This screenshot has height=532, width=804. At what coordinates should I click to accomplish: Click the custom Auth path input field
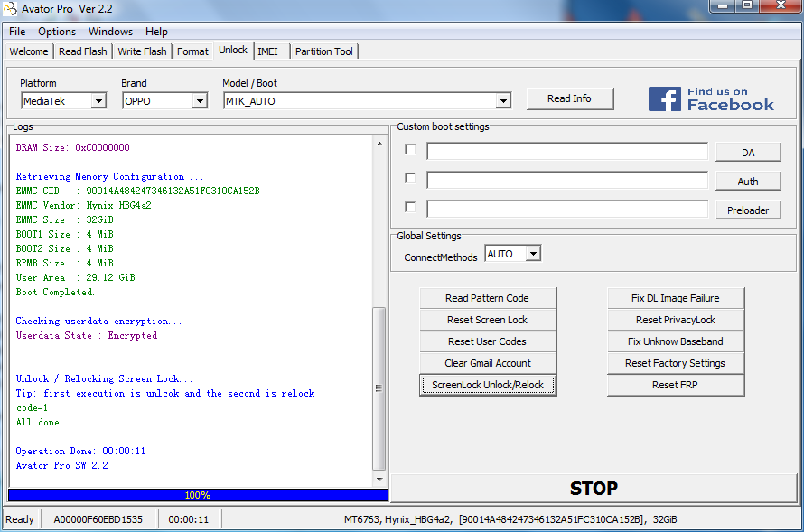(x=567, y=180)
